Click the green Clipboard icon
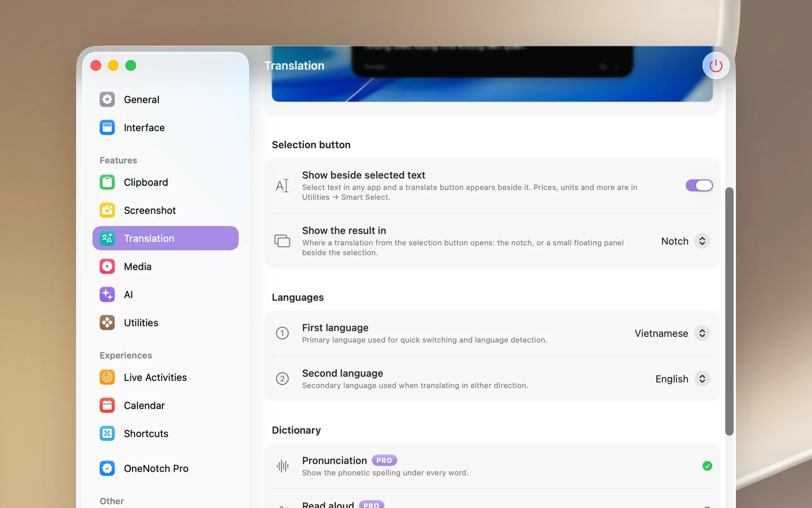Screen dimensions: 812x508 pos(107,182)
